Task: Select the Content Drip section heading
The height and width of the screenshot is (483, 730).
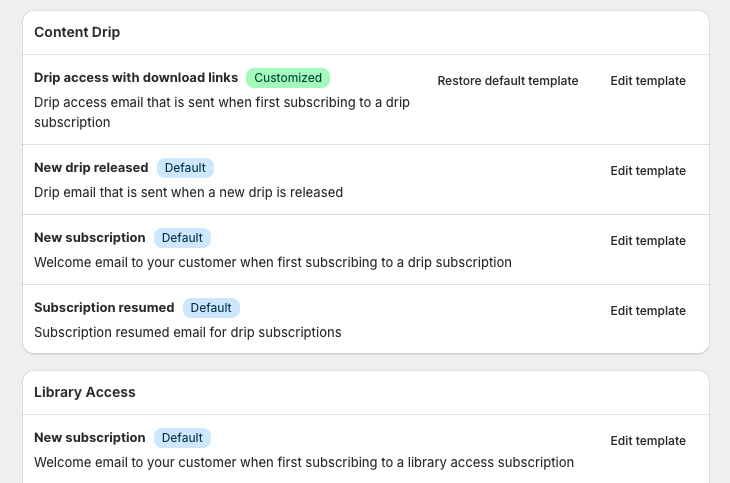Action: [77, 32]
